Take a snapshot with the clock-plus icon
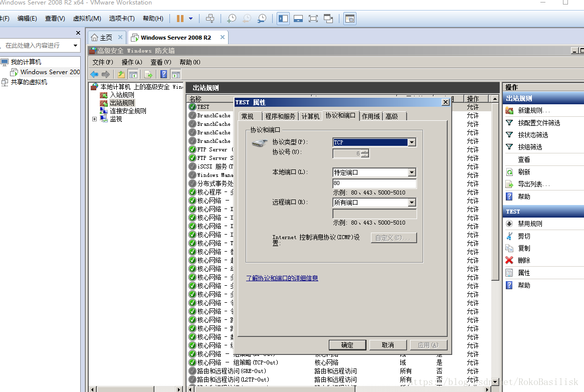The image size is (584, 392). [231, 18]
